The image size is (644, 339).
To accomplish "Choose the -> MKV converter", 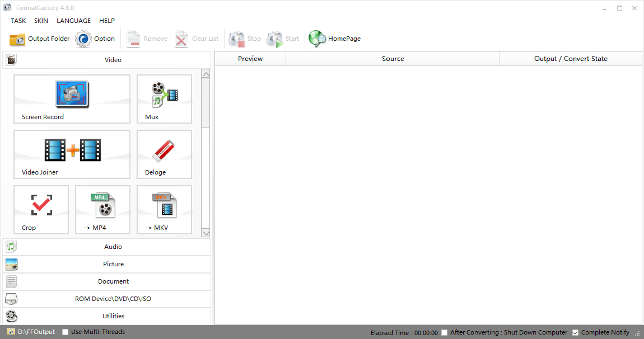I will 164,210.
